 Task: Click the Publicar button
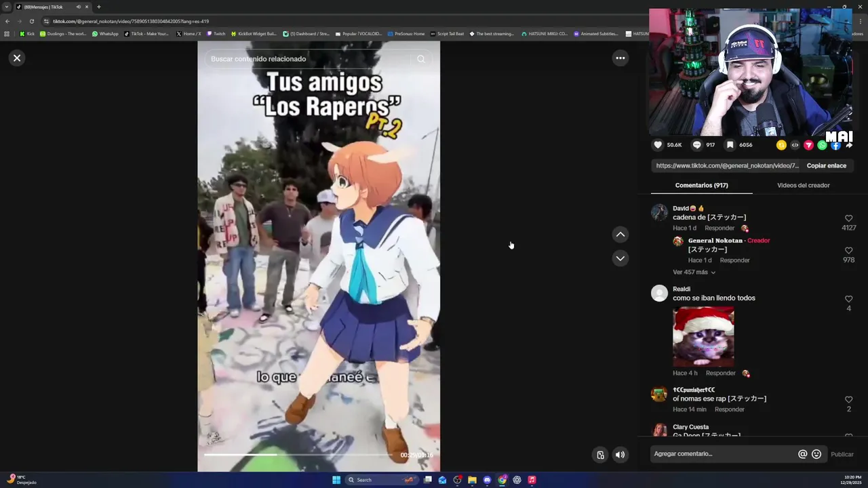coord(842,454)
